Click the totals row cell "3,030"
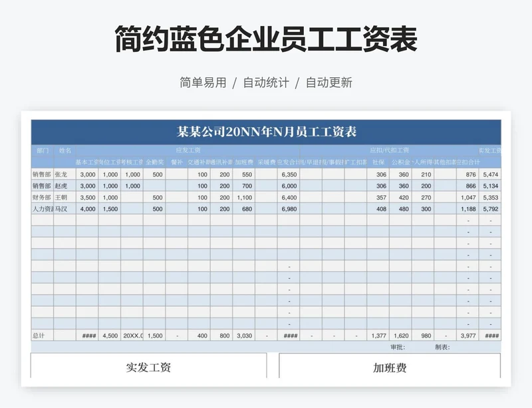The height and width of the screenshot is (408, 532). [x=244, y=335]
